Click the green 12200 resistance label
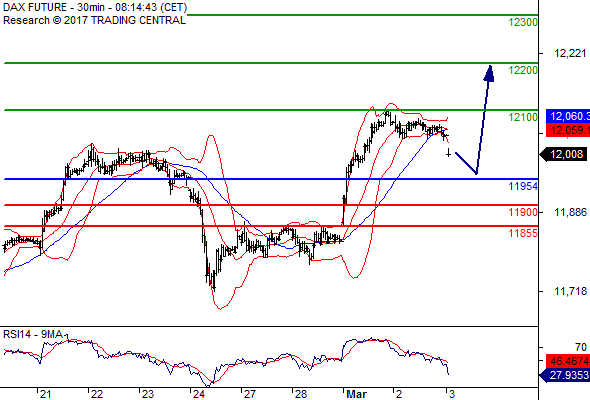 point(523,70)
